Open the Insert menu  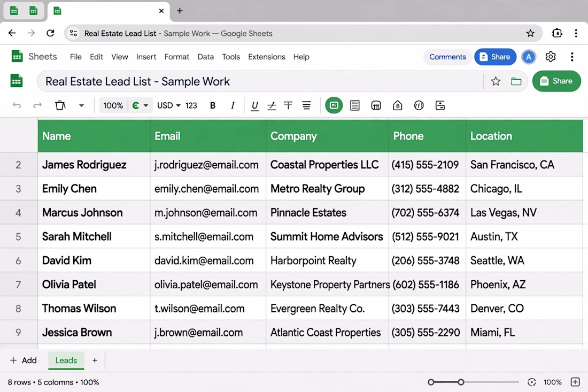point(146,57)
